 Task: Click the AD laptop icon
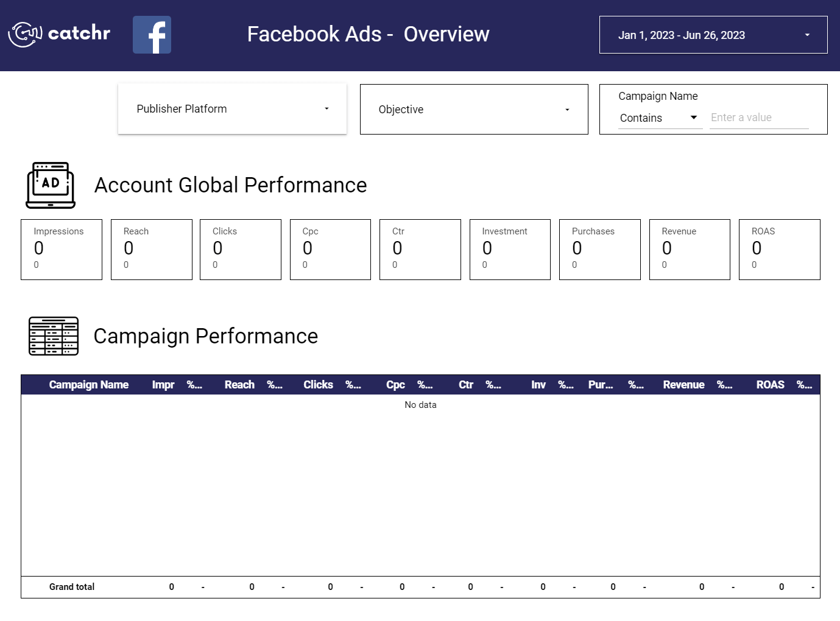point(51,185)
